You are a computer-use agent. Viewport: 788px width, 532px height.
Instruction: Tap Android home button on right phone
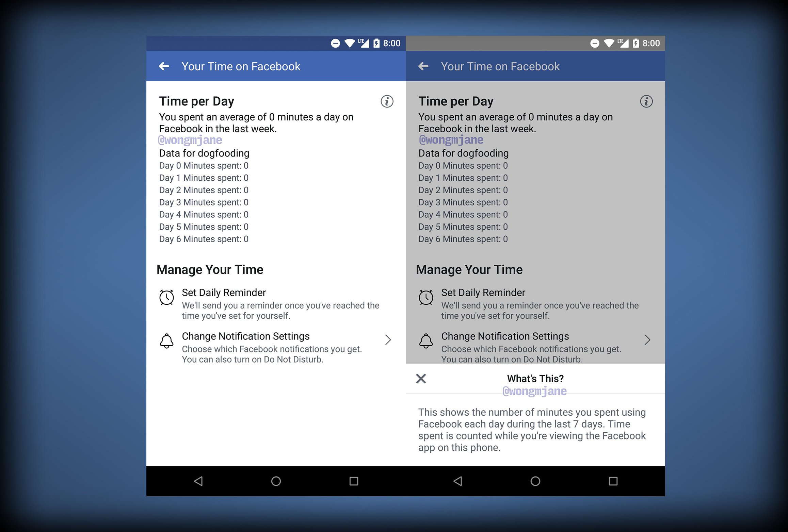[x=535, y=481]
